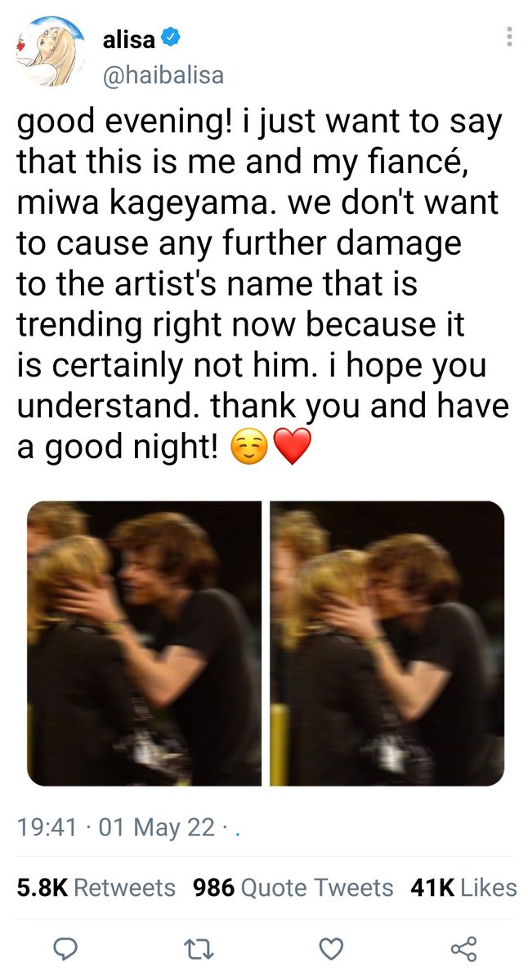Image resolution: width=528 pixels, height=980 pixels.
Task: Tap the 01 May 22 date
Action: point(157,827)
